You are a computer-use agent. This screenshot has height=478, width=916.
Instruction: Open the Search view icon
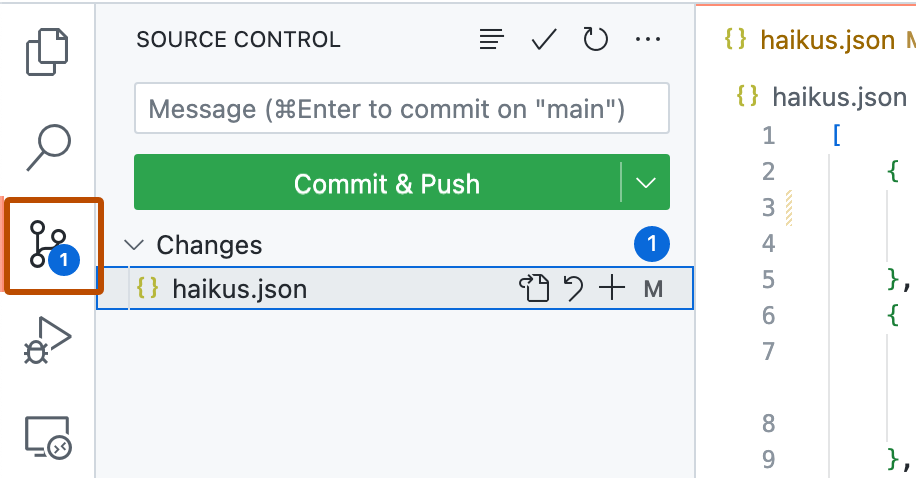[x=48, y=148]
